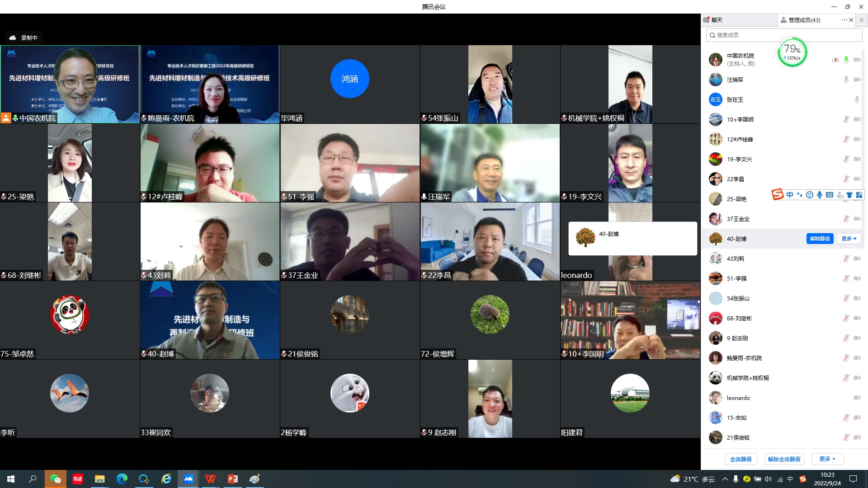Click the 搜索成员 search field

pyautogui.click(x=784, y=35)
